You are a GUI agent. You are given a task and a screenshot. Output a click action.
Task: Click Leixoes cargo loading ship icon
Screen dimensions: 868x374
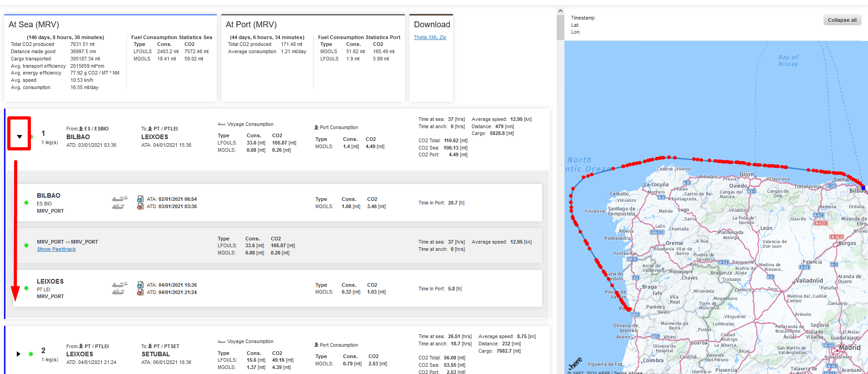120,284
